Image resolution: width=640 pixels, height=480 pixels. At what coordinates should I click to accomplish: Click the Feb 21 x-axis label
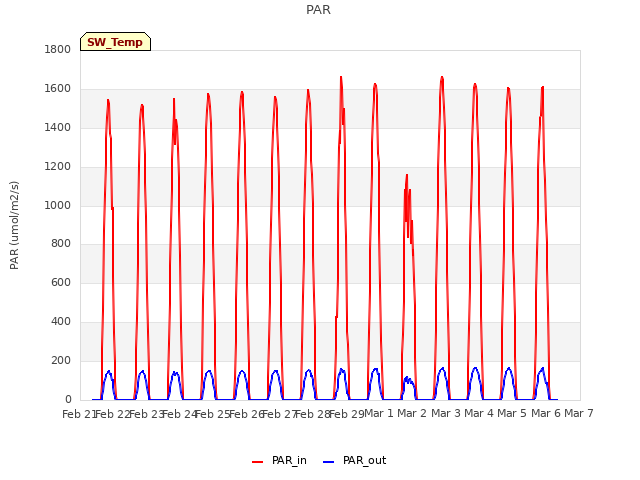click(79, 414)
